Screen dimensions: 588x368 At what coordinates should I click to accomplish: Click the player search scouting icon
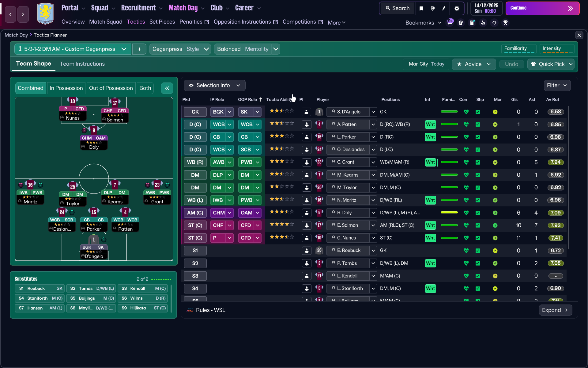click(x=483, y=23)
